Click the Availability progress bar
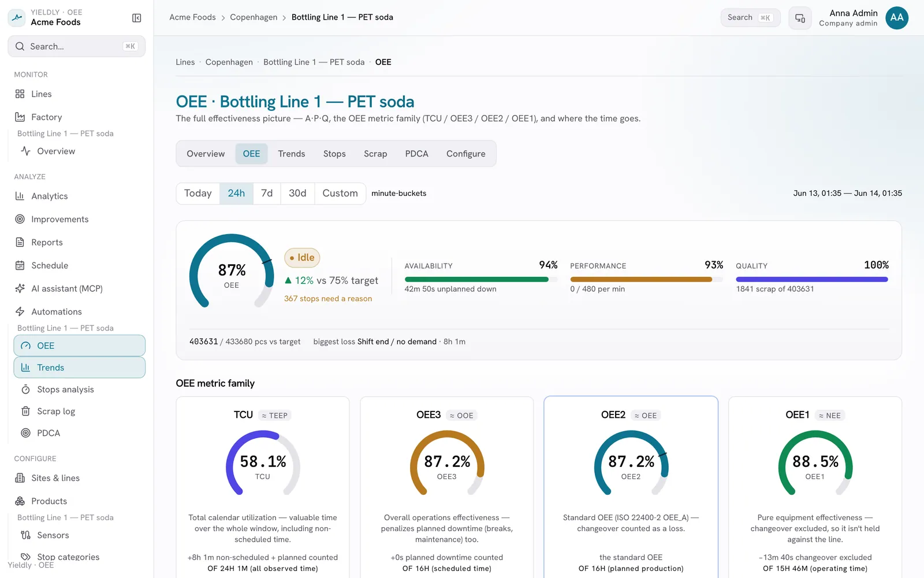This screenshot has width=924, height=578. point(481,279)
